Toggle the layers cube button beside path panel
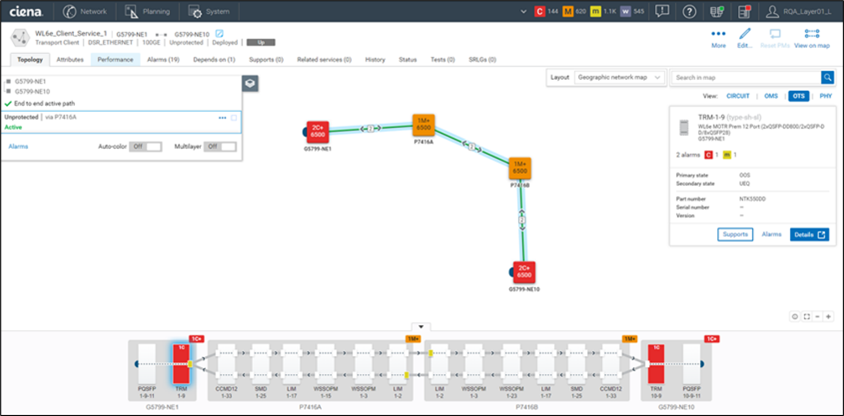The height and width of the screenshot is (416, 844). pyautogui.click(x=251, y=83)
